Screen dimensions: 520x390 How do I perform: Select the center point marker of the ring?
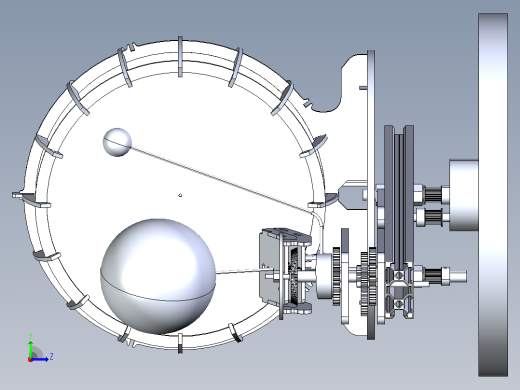coord(180,195)
